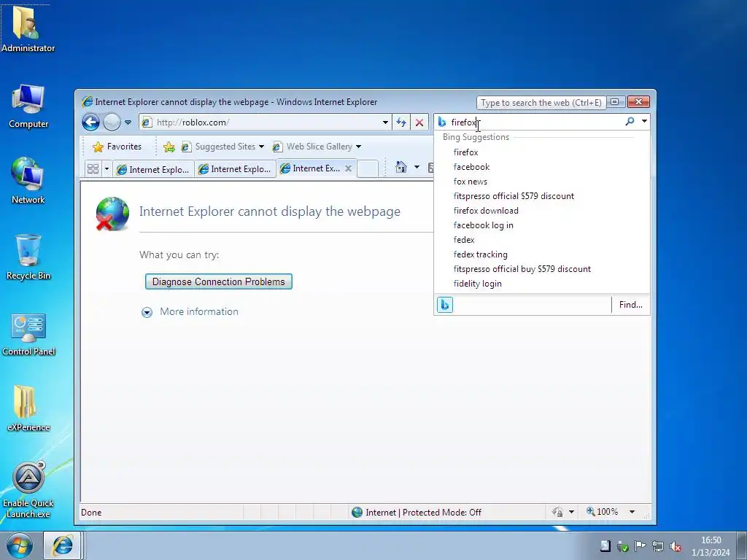747x560 pixels.
Task: Select the Network desktop icon
Action: [x=28, y=181]
